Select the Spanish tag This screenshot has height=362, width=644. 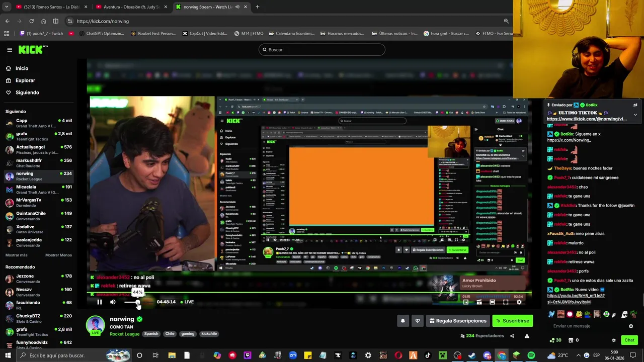coord(151,334)
